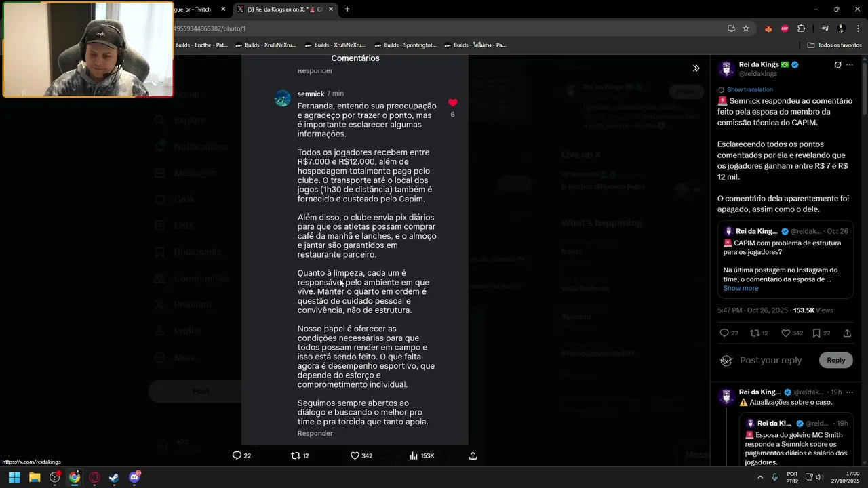Click into the Post your reply field
Screen dimensions: 868x488
click(x=771, y=360)
